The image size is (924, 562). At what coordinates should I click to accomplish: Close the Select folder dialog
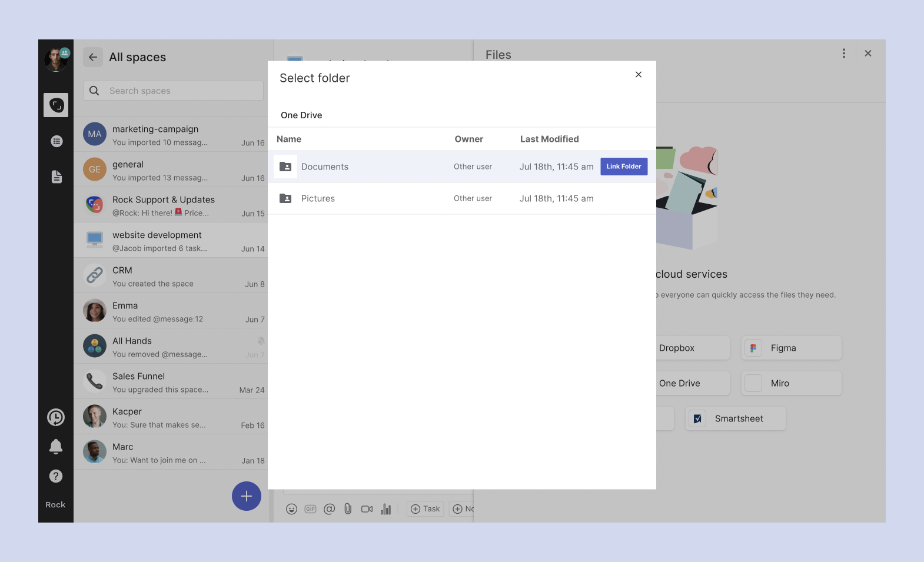pos(638,75)
